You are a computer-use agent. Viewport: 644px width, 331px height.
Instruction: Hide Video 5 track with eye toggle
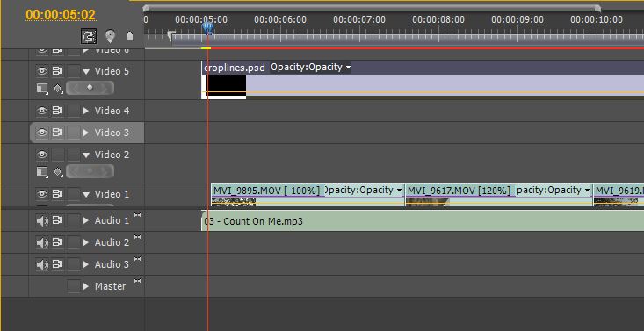[x=42, y=71]
